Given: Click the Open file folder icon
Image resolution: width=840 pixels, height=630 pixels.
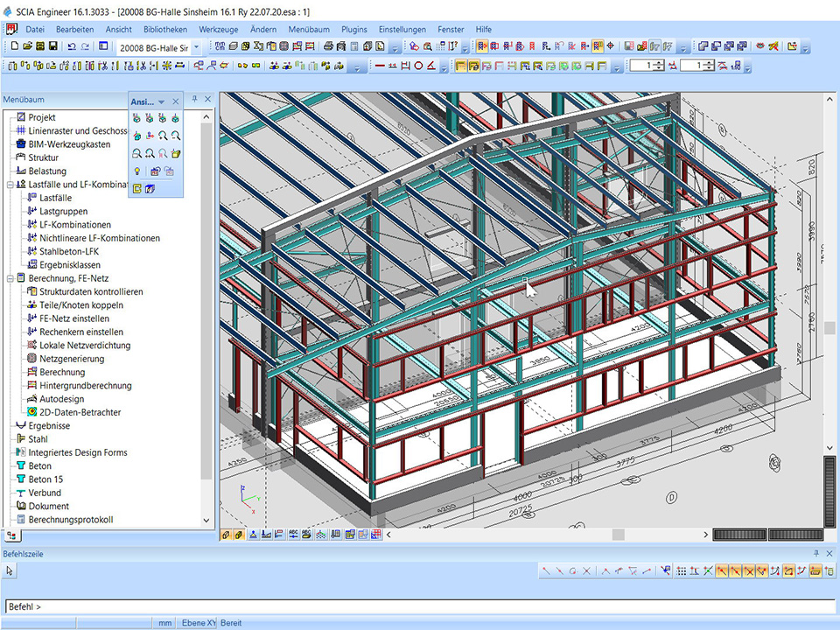Looking at the screenshot, I should pos(28,46).
